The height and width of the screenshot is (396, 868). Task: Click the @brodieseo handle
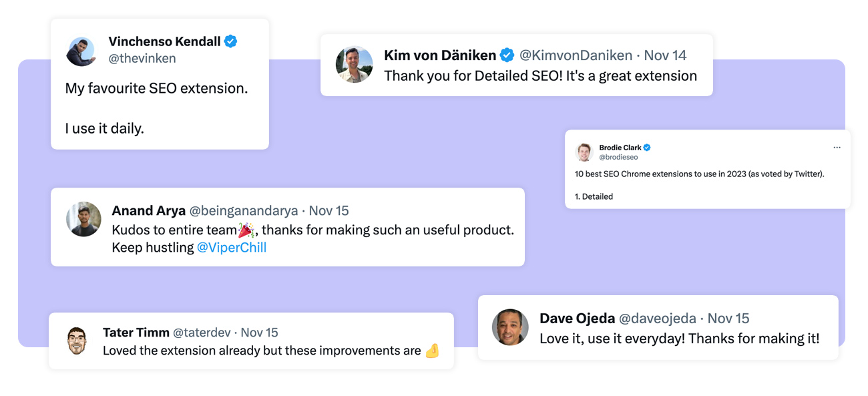[618, 158]
